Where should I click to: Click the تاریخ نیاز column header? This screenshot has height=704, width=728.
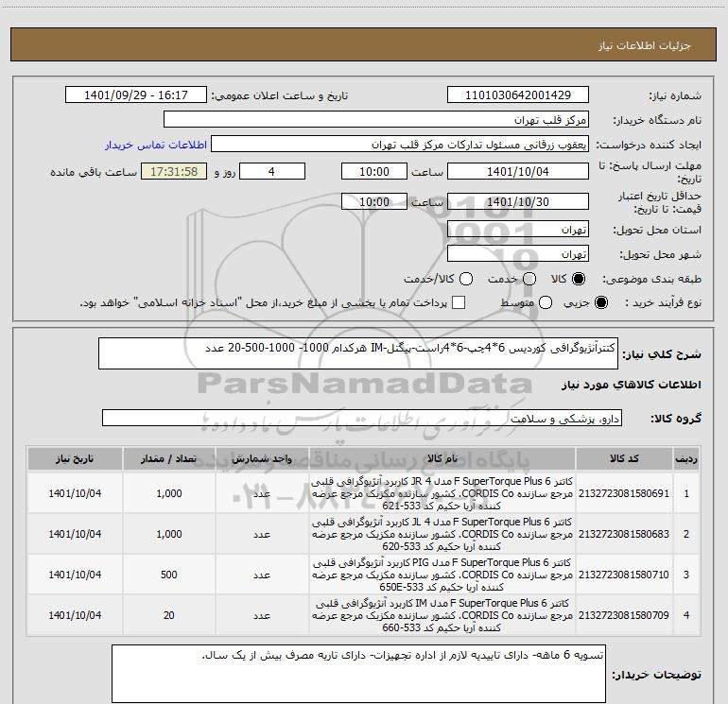(x=75, y=458)
